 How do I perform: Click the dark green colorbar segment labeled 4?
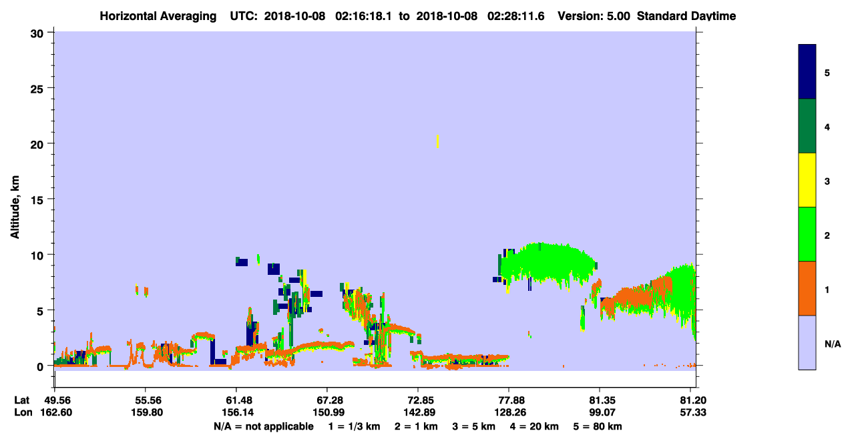click(x=807, y=126)
